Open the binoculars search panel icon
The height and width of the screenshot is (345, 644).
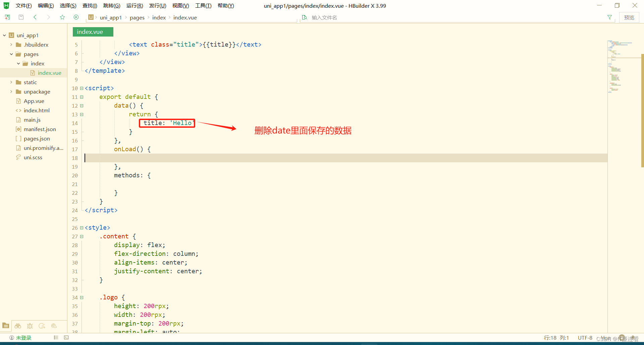(x=18, y=326)
